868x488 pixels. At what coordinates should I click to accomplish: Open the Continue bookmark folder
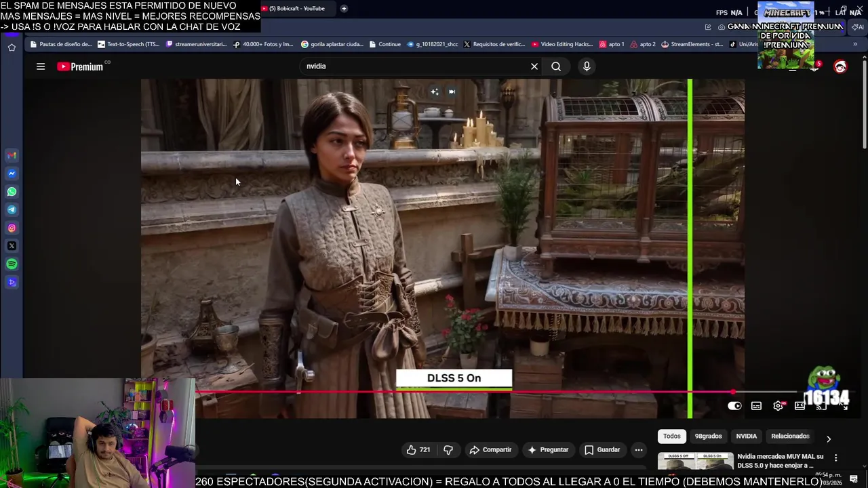385,45
